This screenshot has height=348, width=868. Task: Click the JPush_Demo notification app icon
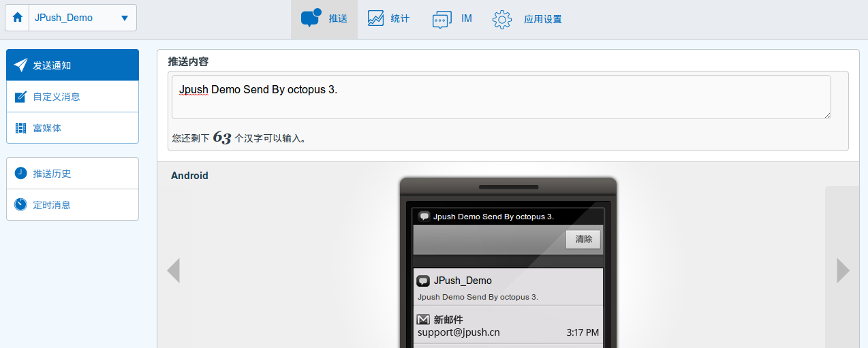(423, 281)
